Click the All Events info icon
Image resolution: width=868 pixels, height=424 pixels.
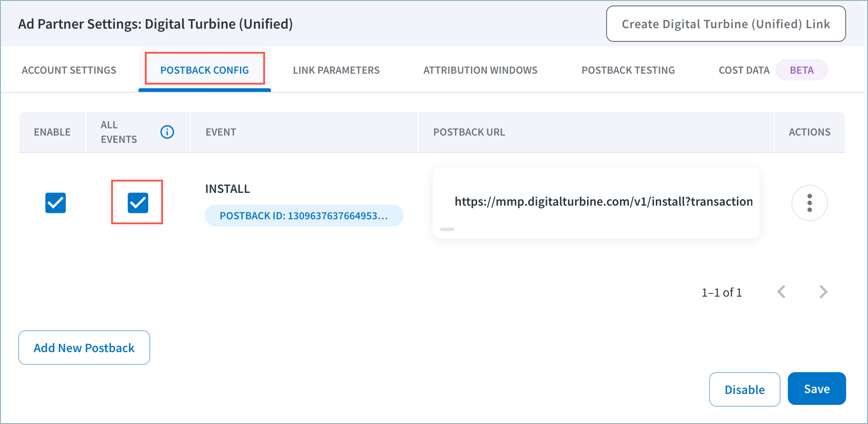167,132
